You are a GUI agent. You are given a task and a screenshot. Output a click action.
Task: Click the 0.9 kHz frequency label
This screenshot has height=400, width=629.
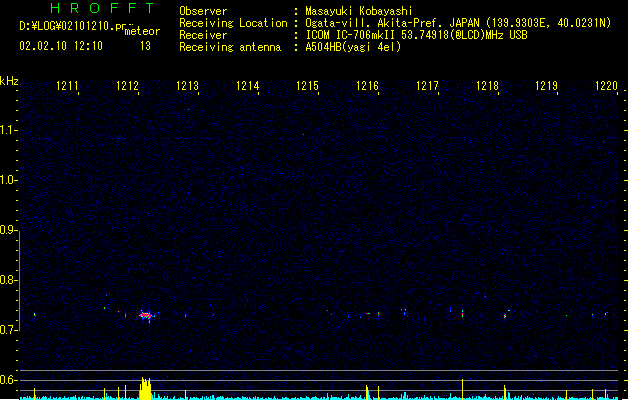click(8, 230)
